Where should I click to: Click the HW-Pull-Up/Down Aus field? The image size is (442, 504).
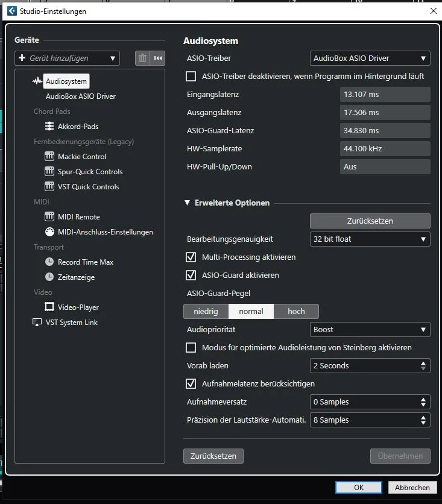(385, 167)
